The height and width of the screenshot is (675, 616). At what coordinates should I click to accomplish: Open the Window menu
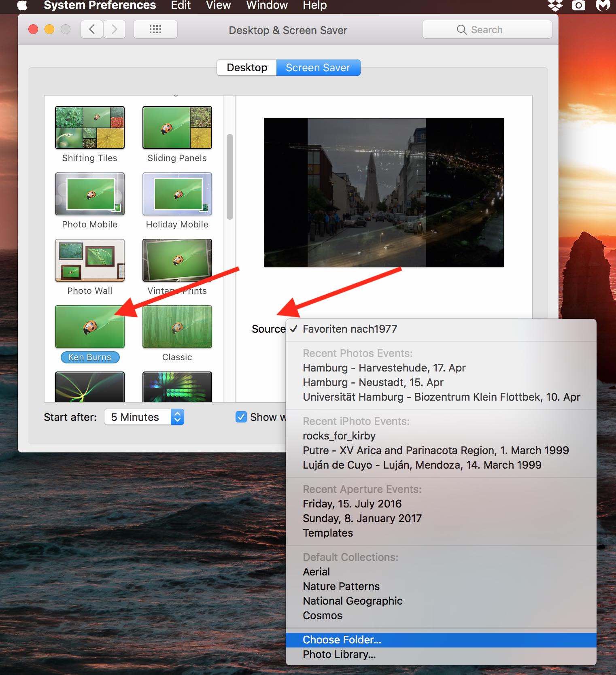pyautogui.click(x=267, y=5)
